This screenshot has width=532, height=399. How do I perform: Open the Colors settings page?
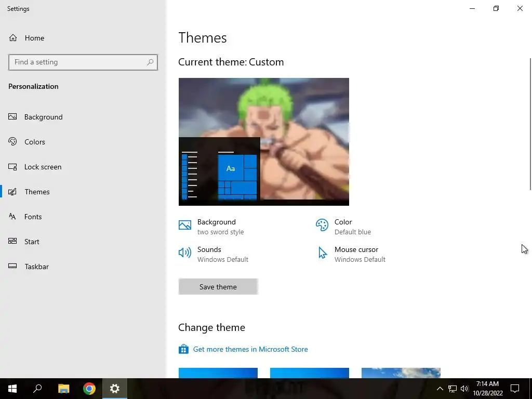click(83, 142)
